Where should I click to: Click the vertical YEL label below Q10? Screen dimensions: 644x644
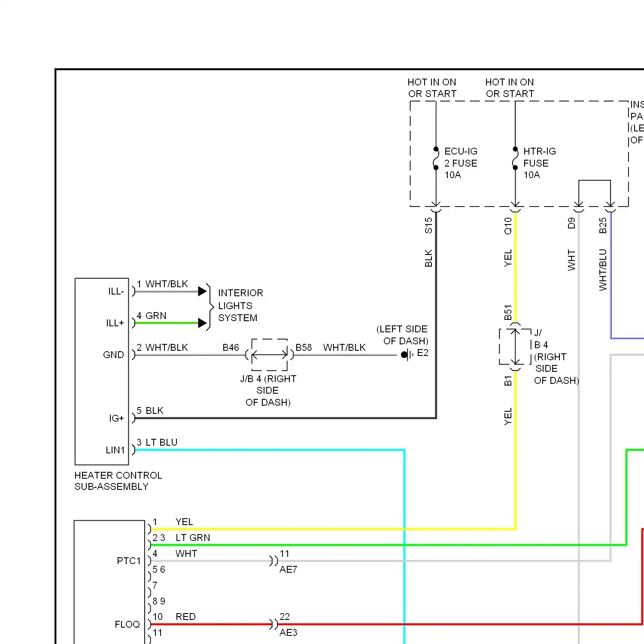pos(508,258)
